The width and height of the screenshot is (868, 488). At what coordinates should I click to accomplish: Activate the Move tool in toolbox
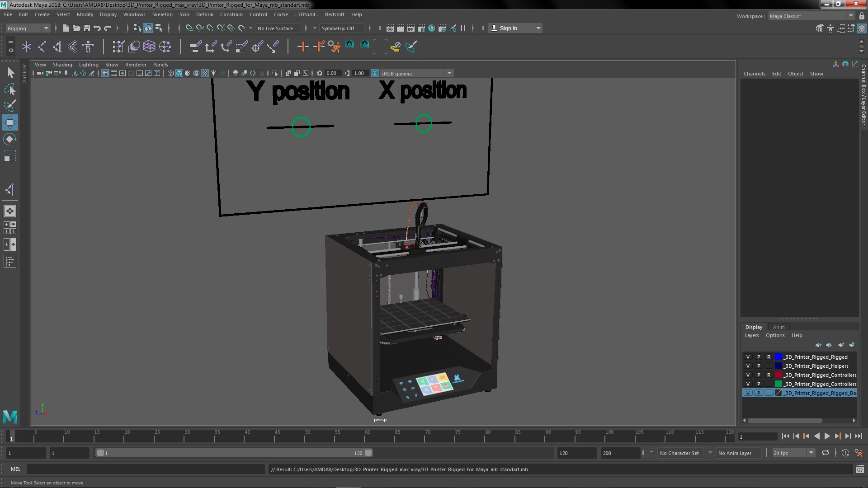pos(10,122)
